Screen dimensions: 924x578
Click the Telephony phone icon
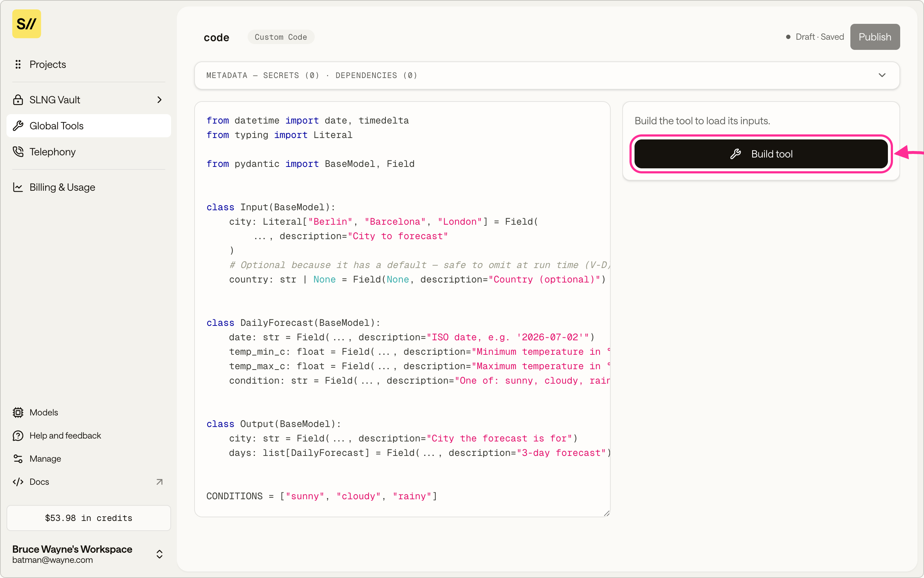pyautogui.click(x=18, y=152)
